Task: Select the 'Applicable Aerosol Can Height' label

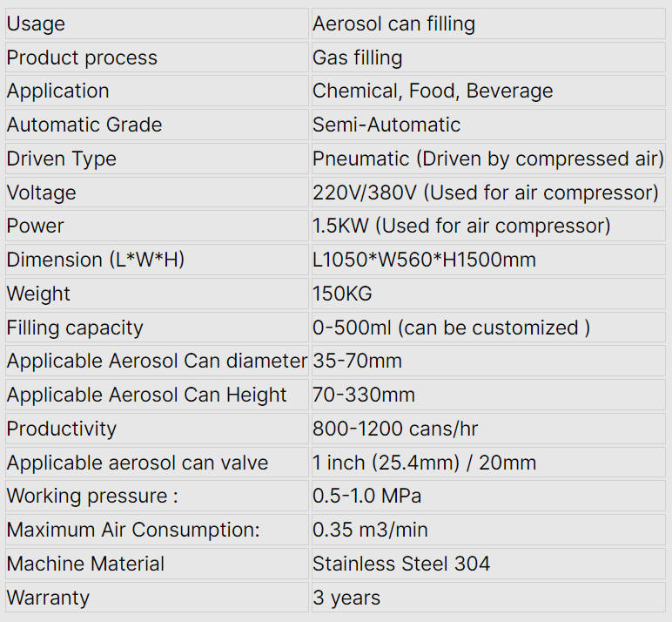Action: [146, 395]
